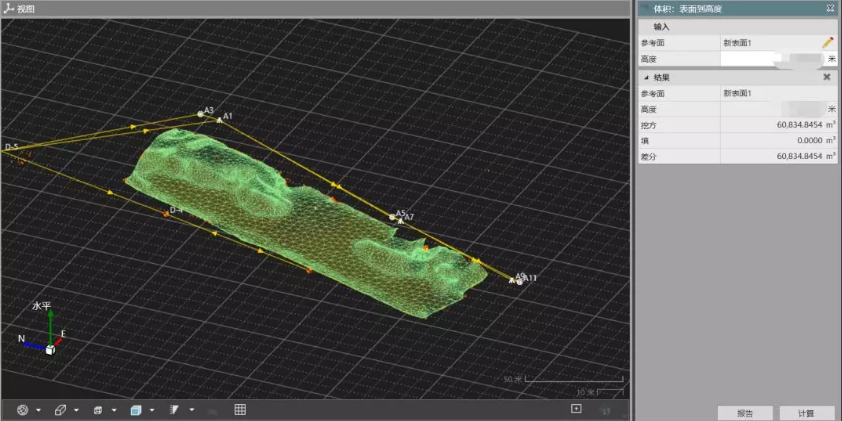Toggle the grid display icon
This screenshot has height=421, width=842.
coord(240,410)
